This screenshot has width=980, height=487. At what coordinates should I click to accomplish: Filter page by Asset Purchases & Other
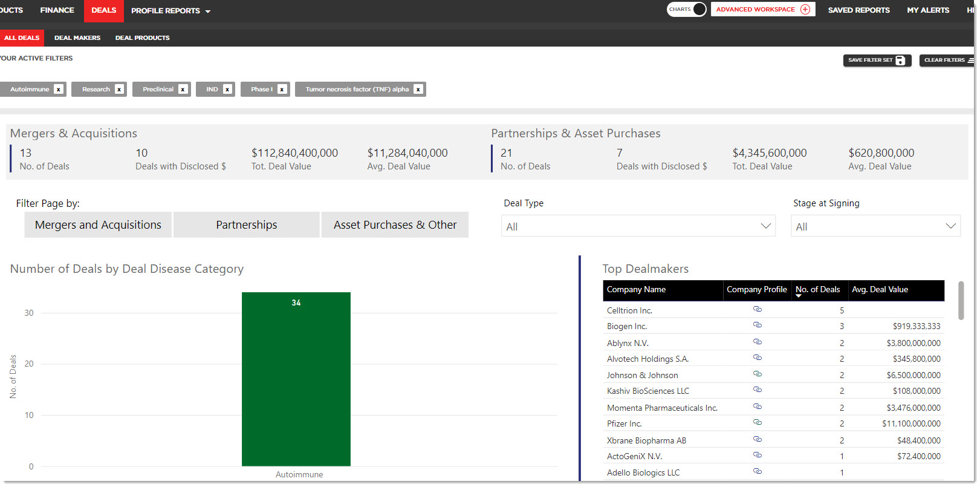[x=395, y=224]
